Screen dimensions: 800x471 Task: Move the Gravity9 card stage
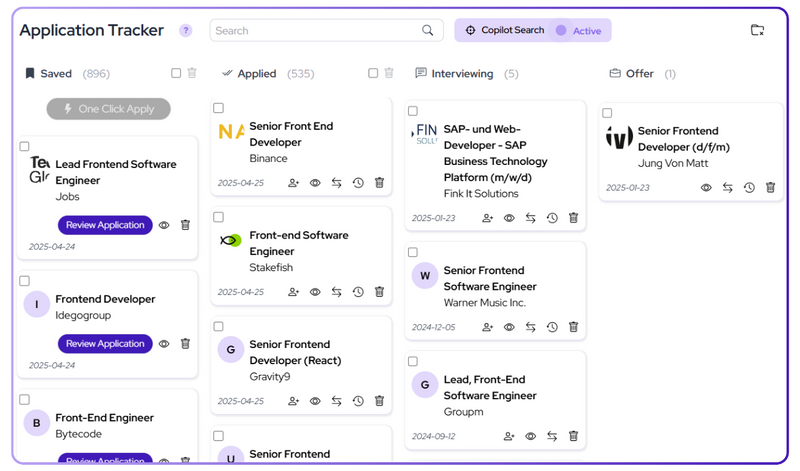[336, 401]
